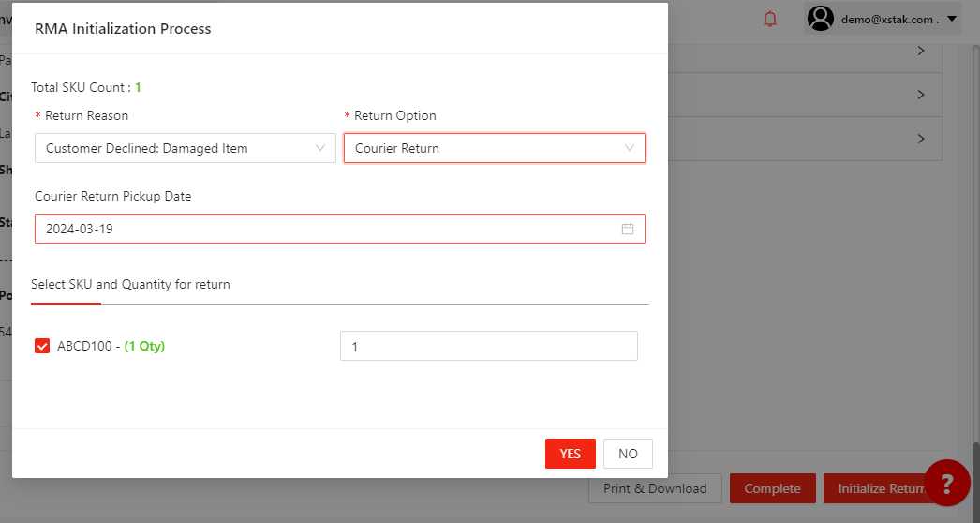Viewport: 980px width, 523px height.
Task: Open calendar icon in pickup date field
Action: click(628, 229)
